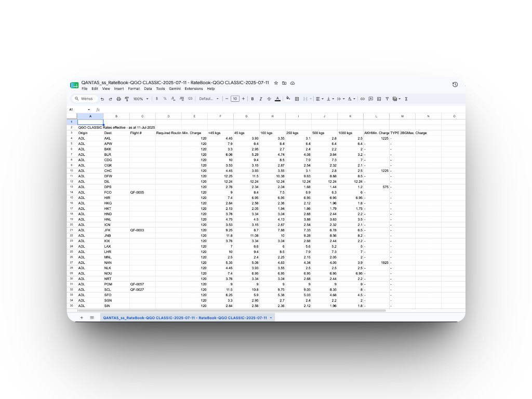Click the Undo arrow
Viewport: 532px width, 399px height.
tap(102, 99)
